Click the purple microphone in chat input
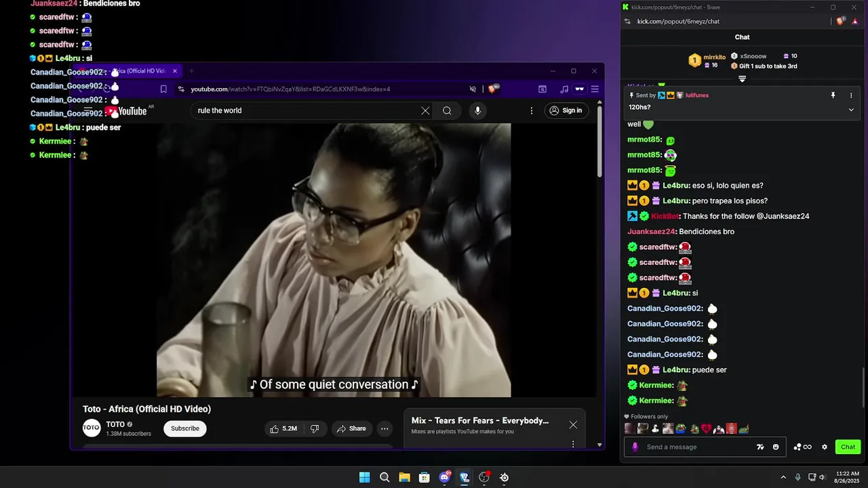 tap(635, 447)
